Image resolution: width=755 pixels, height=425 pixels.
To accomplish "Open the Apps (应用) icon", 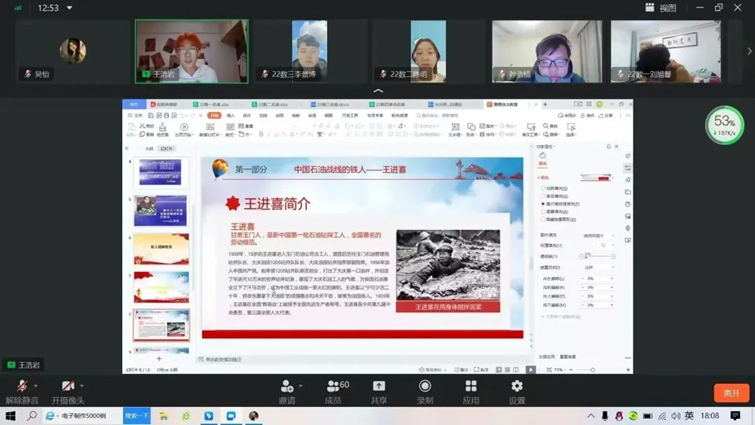I will [x=471, y=387].
